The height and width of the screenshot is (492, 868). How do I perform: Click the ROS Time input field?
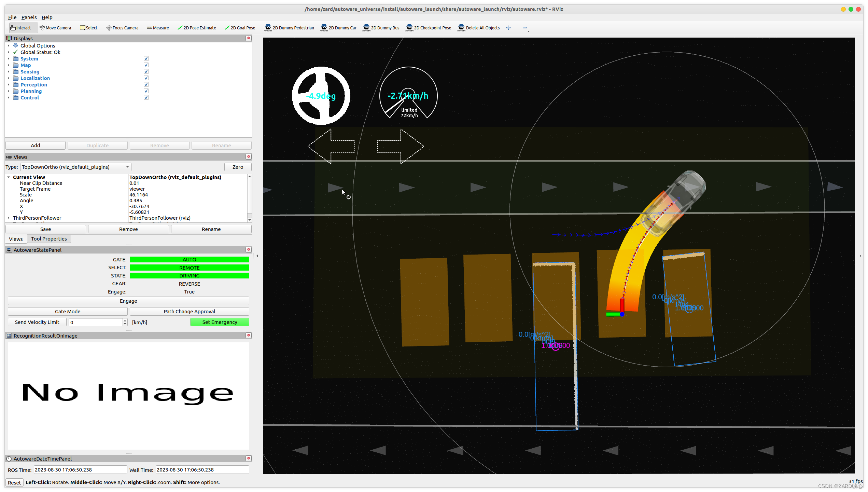coord(80,469)
